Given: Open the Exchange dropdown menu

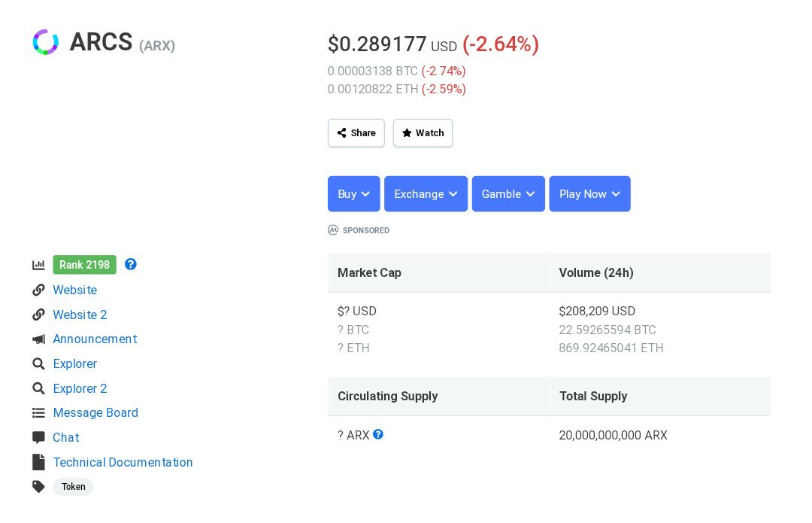Looking at the screenshot, I should (x=426, y=194).
